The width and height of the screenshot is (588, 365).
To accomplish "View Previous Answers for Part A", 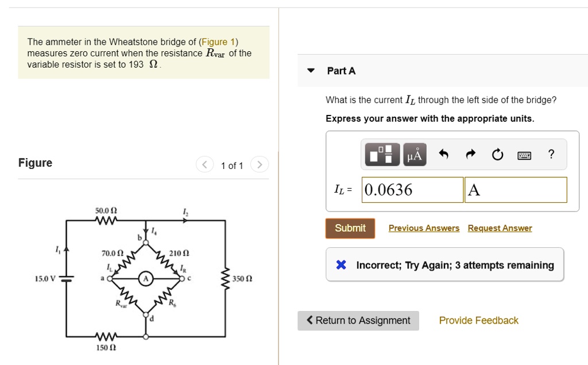I will tap(424, 228).
